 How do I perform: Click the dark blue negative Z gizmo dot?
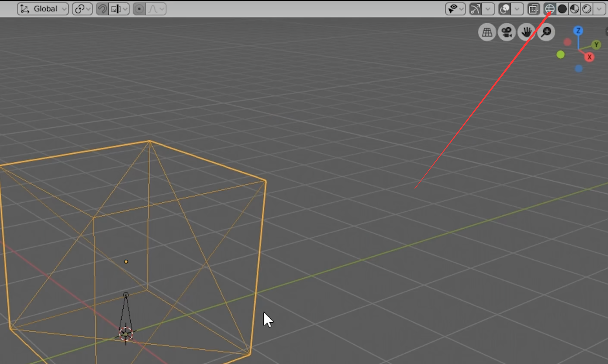[579, 69]
